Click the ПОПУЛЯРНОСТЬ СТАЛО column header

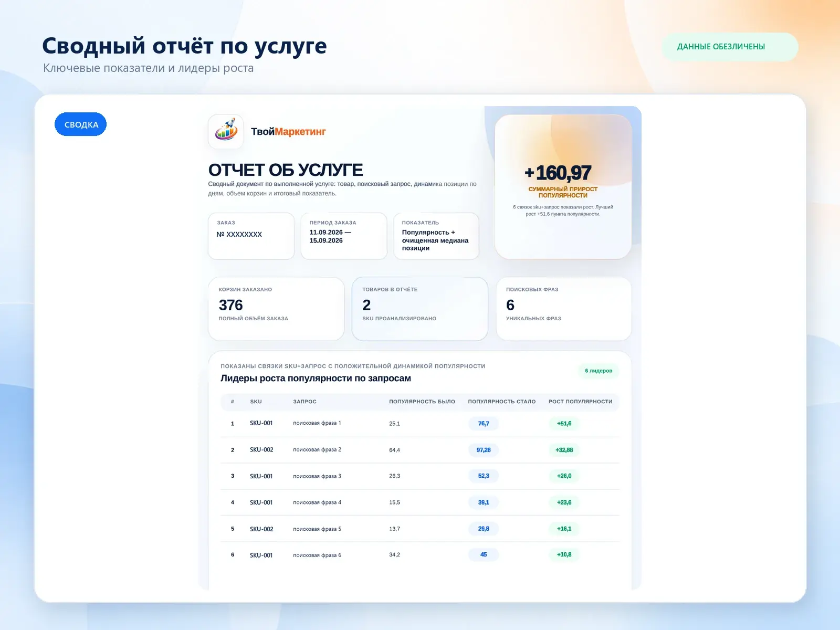[x=502, y=402]
